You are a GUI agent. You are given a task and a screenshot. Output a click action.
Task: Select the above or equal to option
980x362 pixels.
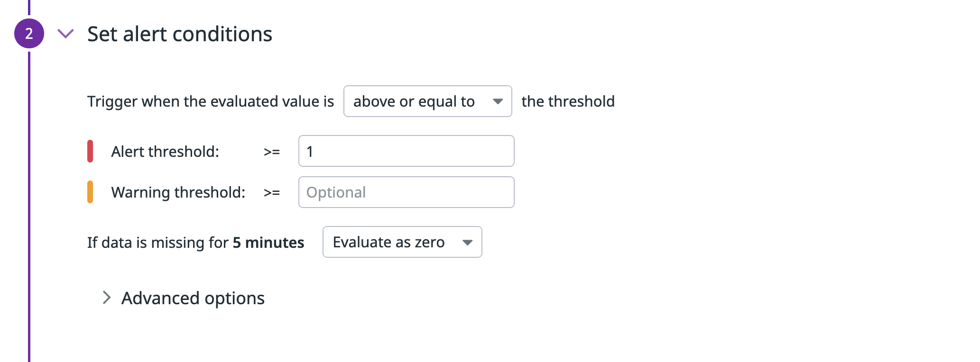(415, 101)
